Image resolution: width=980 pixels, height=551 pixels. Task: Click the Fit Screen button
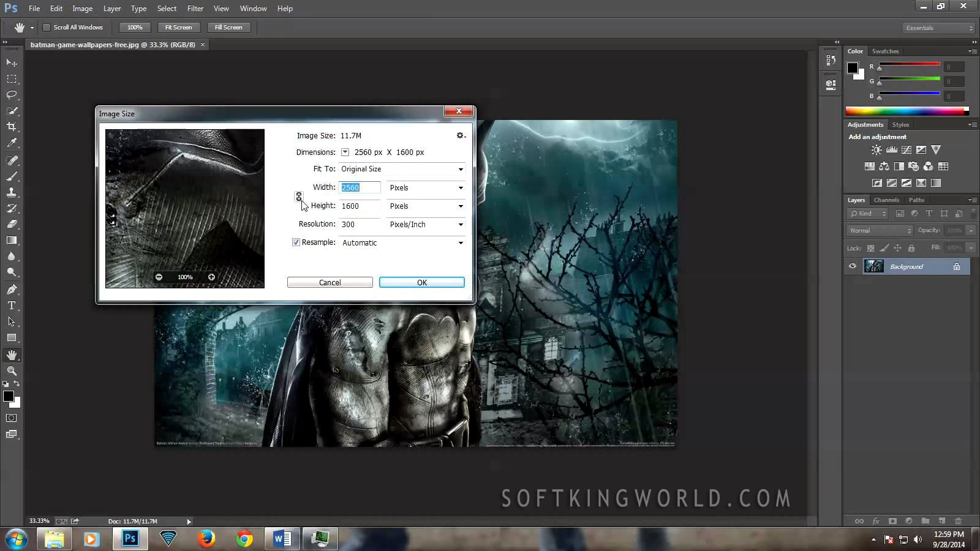coord(178,28)
